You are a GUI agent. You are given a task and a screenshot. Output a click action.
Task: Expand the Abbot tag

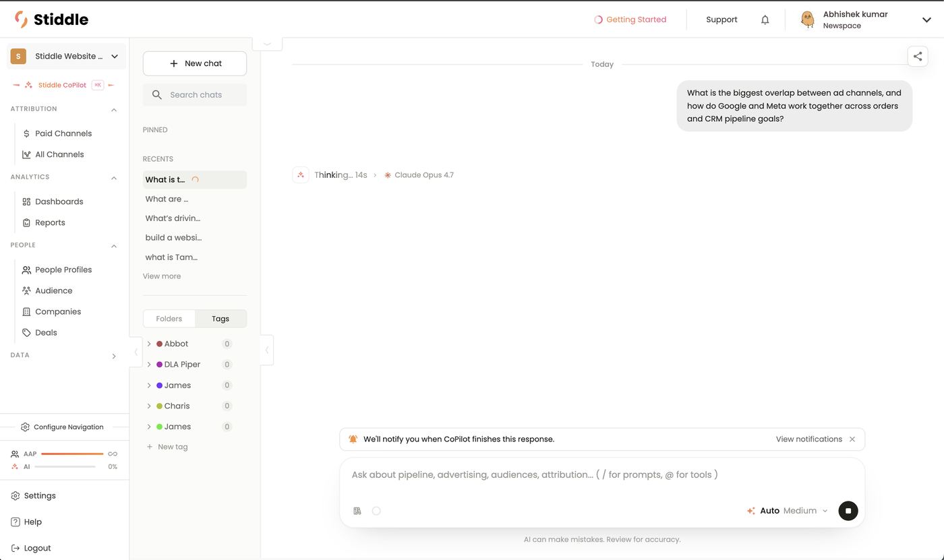click(x=149, y=344)
